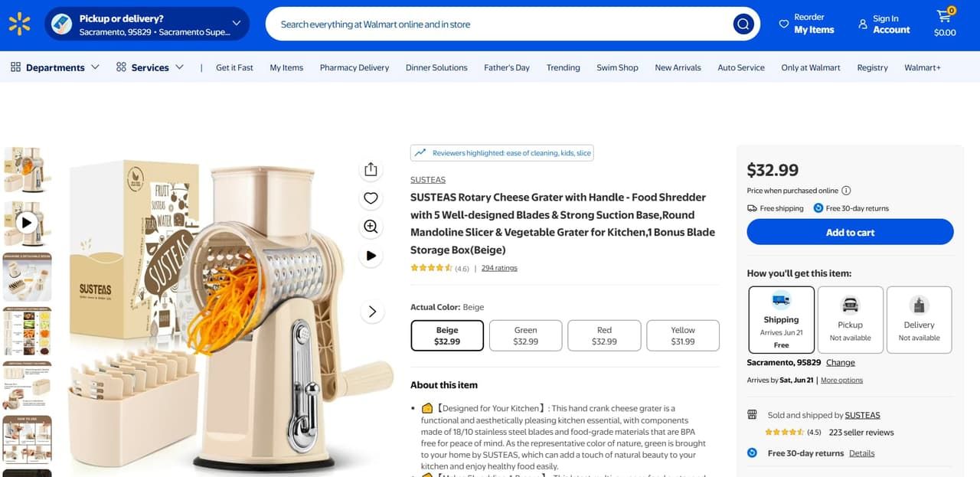Click the price info icon
Viewport: 980px width, 477px height.
click(846, 191)
